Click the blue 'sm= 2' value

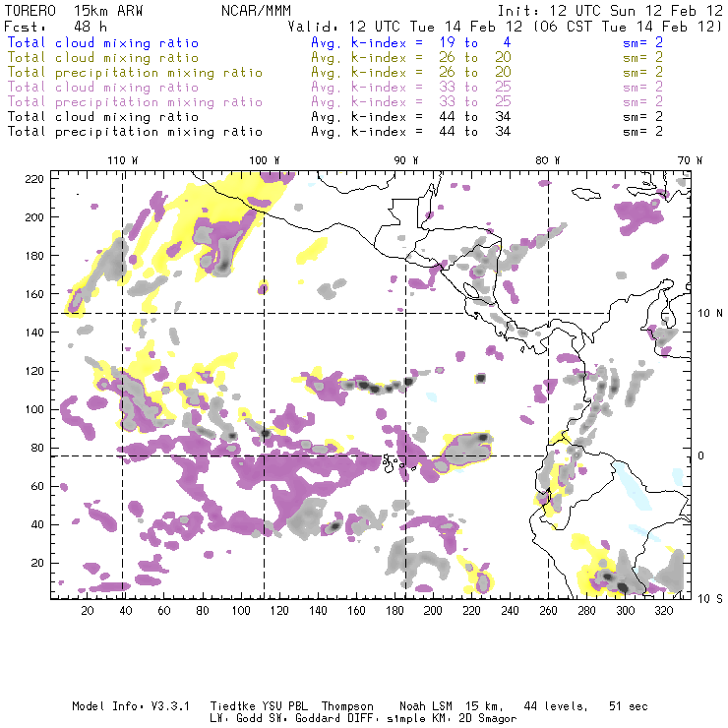[x=643, y=42]
